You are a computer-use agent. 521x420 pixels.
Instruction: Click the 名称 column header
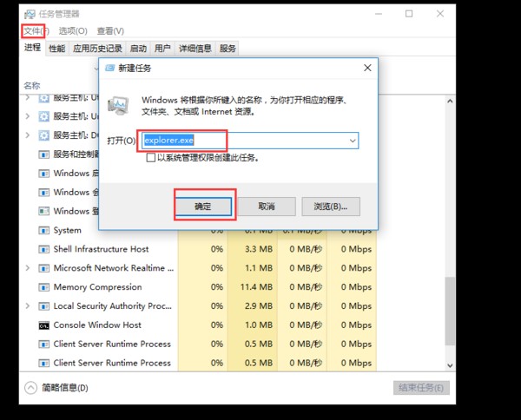point(32,86)
